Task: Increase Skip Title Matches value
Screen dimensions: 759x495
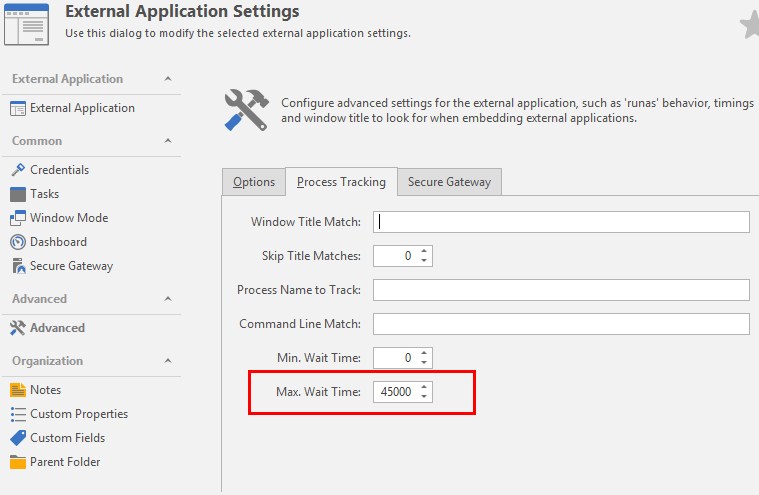Action: coord(425,251)
